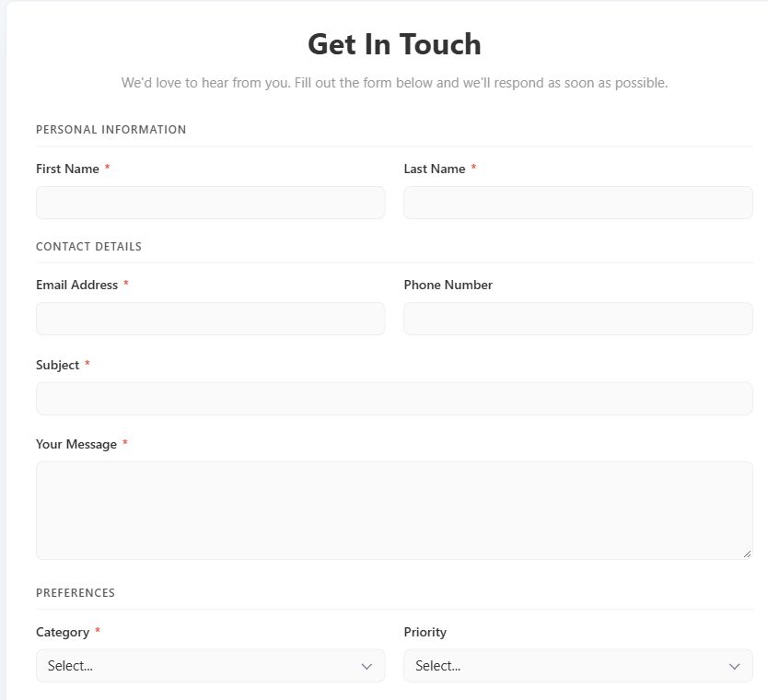Click the 'PREFERENCES' section header

pyautogui.click(x=76, y=593)
